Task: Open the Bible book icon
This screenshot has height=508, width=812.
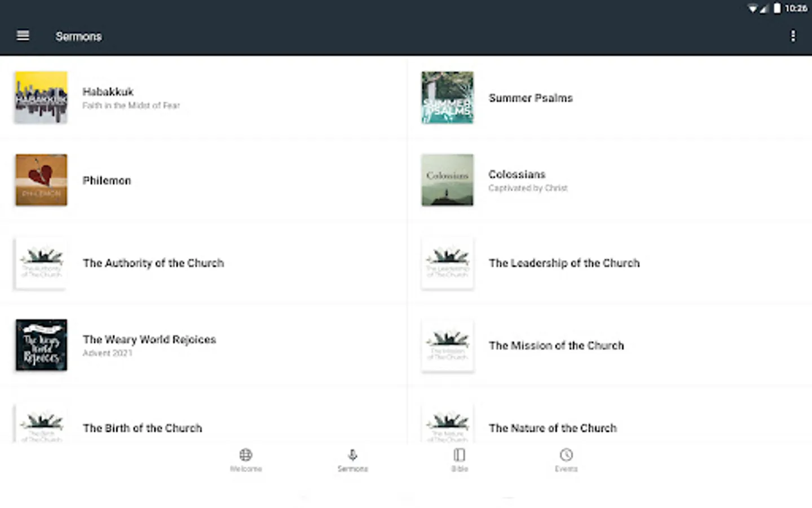Action: point(460,455)
